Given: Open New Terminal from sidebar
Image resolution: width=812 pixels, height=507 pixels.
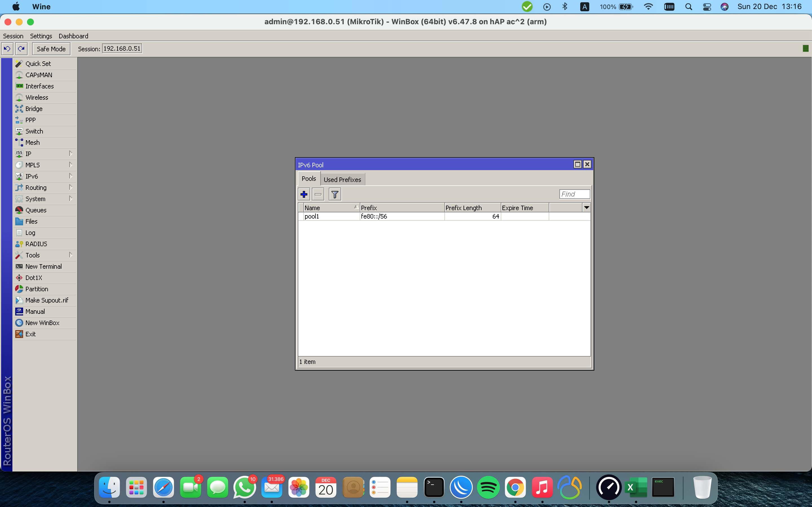Looking at the screenshot, I should point(43,266).
